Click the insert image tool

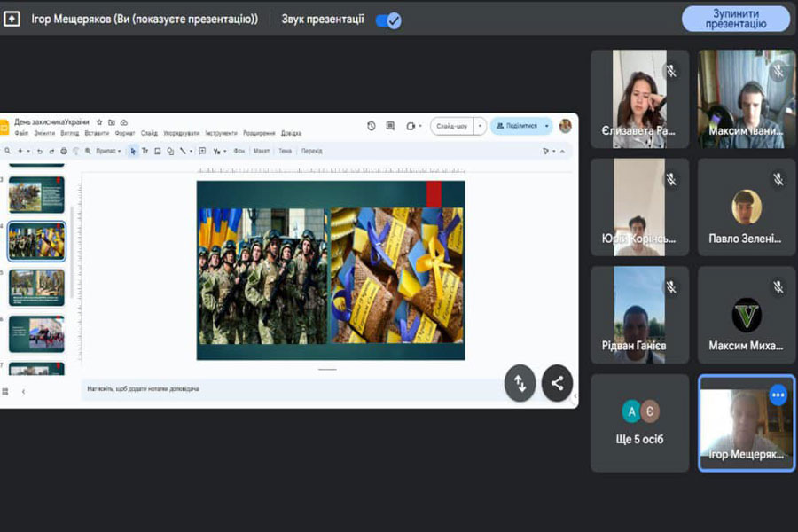pyautogui.click(x=158, y=151)
